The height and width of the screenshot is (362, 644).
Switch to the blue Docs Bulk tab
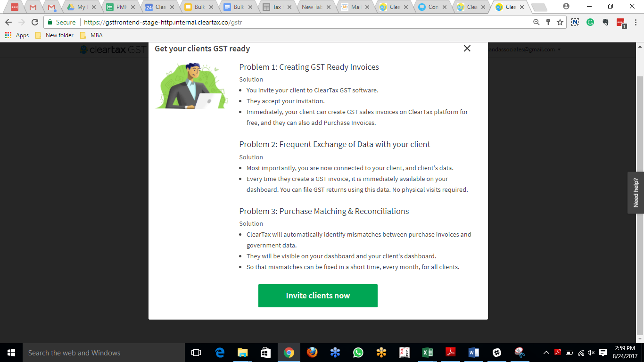tap(237, 7)
